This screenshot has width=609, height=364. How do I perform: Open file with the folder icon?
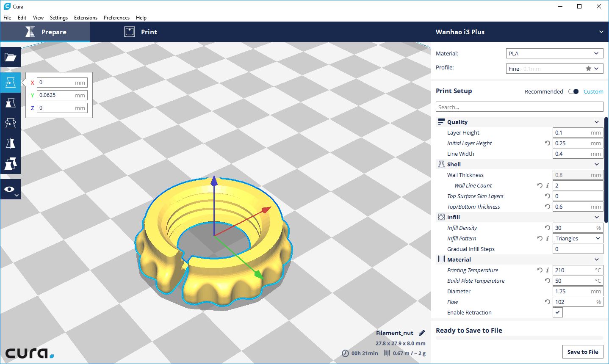coord(10,57)
